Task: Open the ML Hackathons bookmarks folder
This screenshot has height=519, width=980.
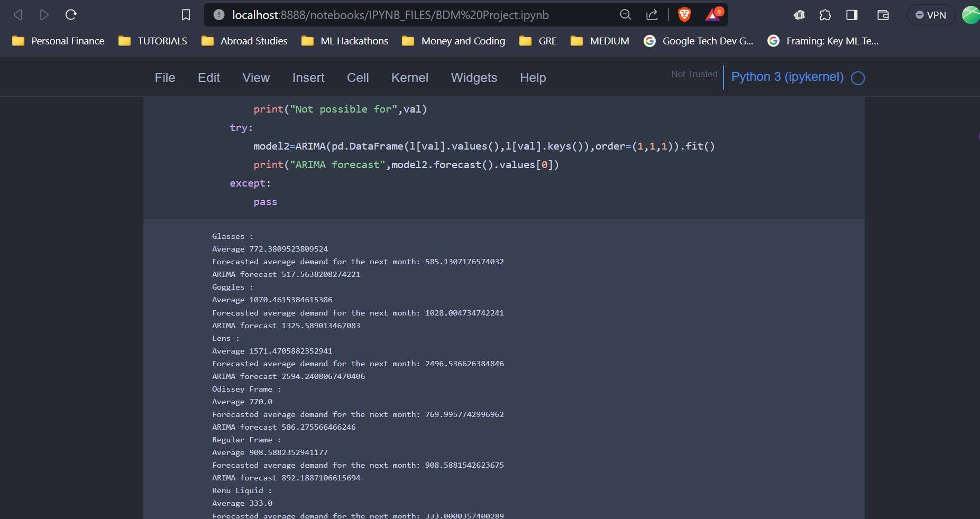Action: [345, 41]
